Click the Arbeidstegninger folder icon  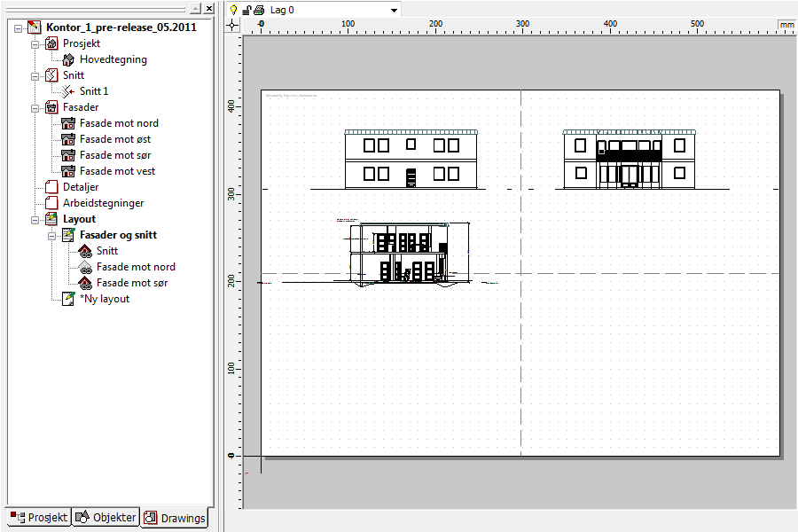coord(51,203)
